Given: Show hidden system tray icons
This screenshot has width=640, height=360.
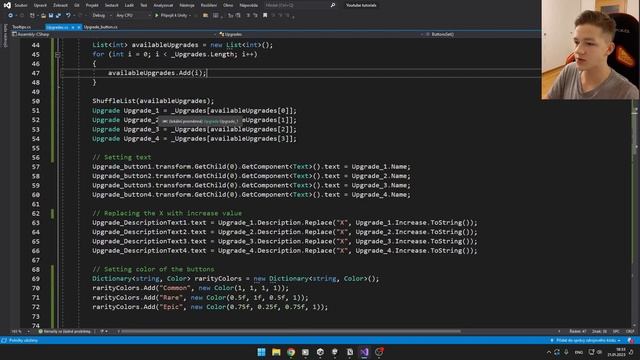Looking at the screenshot, I should (x=549, y=352).
